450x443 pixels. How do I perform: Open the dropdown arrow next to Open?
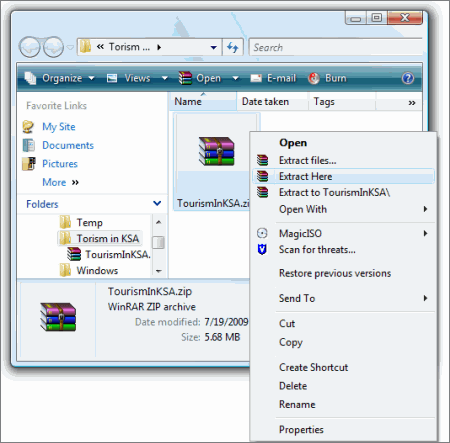tap(235, 78)
